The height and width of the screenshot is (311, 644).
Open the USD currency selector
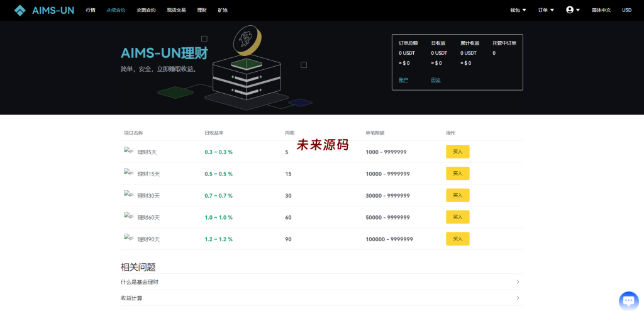tap(627, 10)
